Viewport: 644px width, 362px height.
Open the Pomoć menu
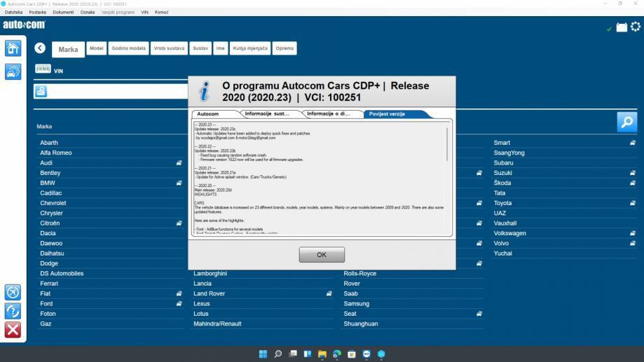[162, 12]
